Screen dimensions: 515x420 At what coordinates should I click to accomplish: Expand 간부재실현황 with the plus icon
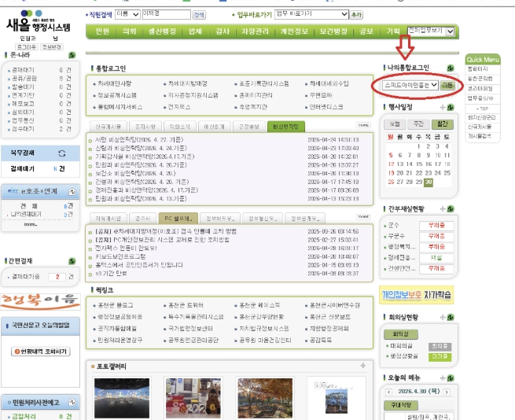click(443, 208)
